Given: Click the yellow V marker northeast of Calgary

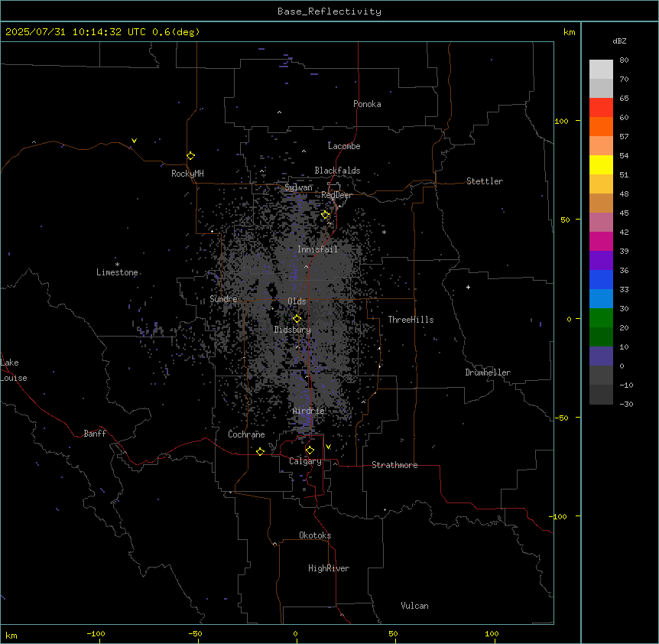Looking at the screenshot, I should (328, 447).
